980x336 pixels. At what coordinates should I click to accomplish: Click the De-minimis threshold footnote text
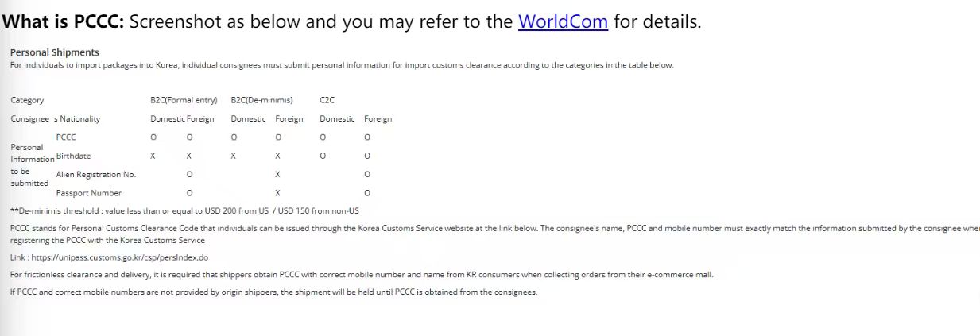point(184,210)
